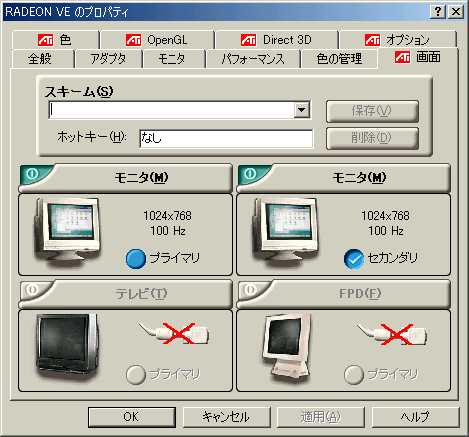
Task: Click the 保存(V) button
Action: [x=372, y=111]
